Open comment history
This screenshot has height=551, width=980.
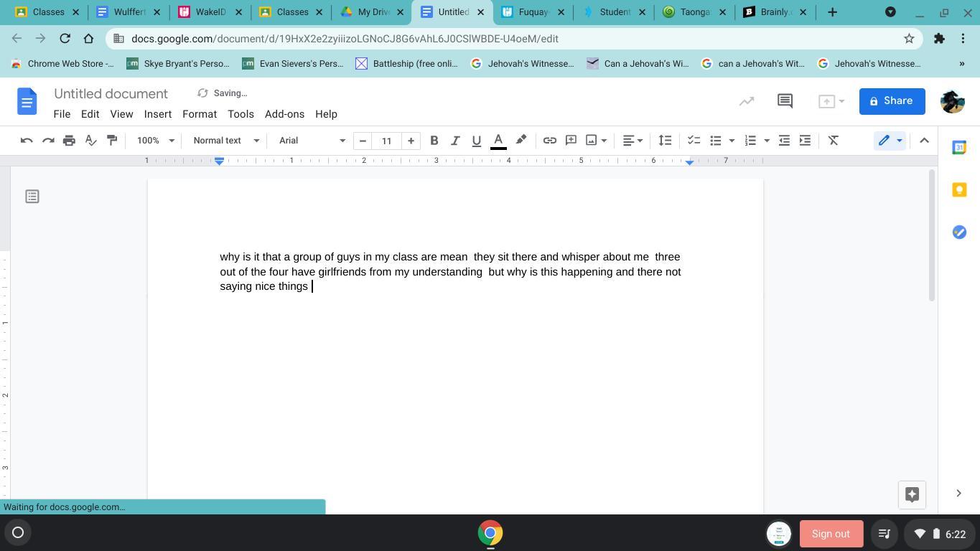(785, 101)
